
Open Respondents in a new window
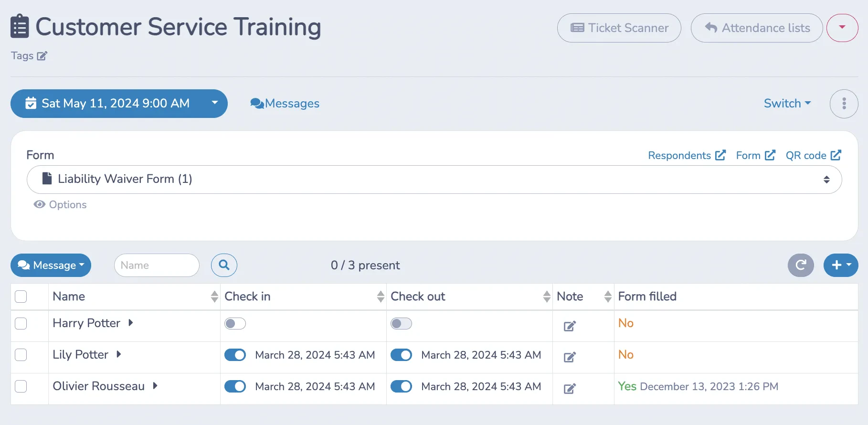[x=687, y=156]
